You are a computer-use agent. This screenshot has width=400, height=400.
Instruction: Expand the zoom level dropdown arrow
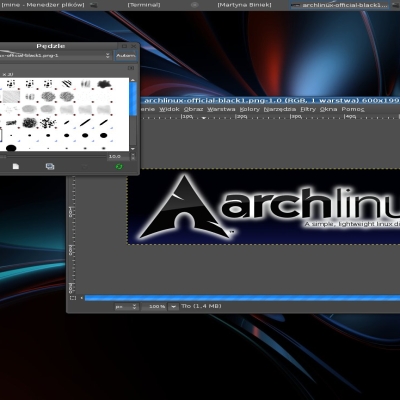coord(173,307)
